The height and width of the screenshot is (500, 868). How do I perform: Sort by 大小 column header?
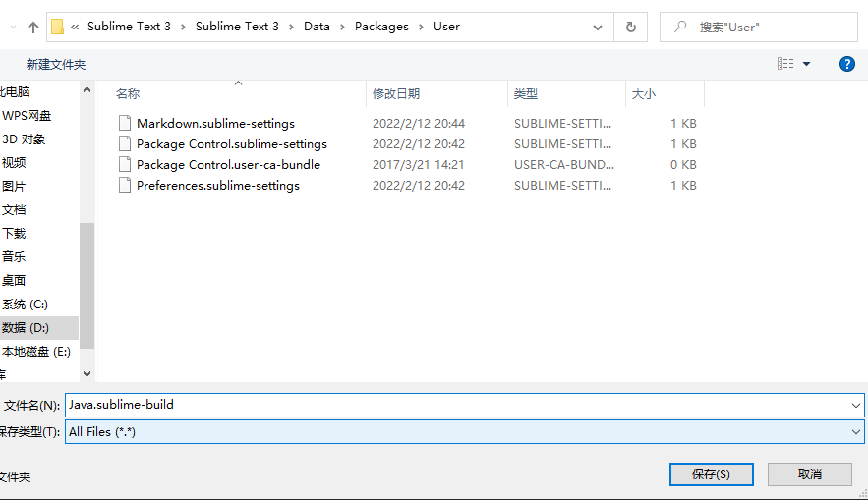(x=644, y=94)
